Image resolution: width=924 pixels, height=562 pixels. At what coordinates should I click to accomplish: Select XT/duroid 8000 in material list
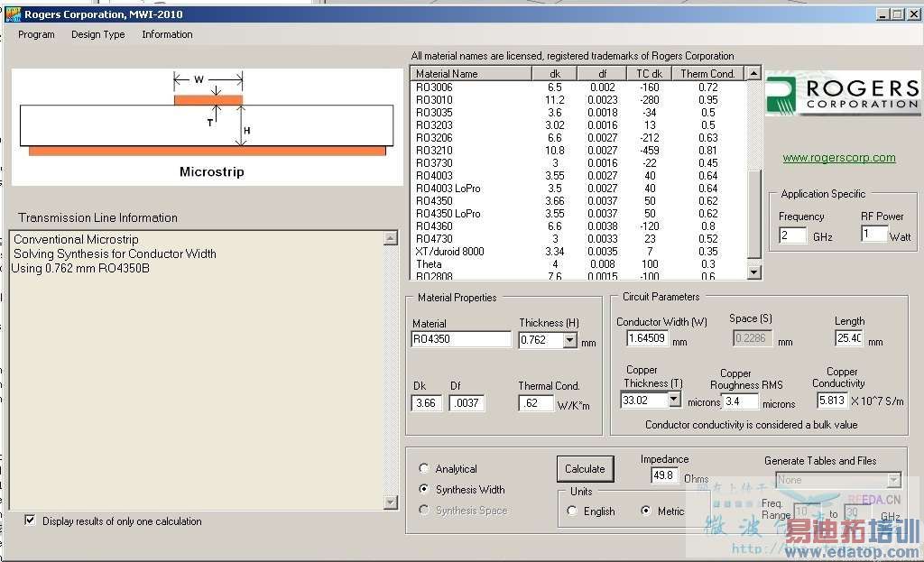[449, 252]
